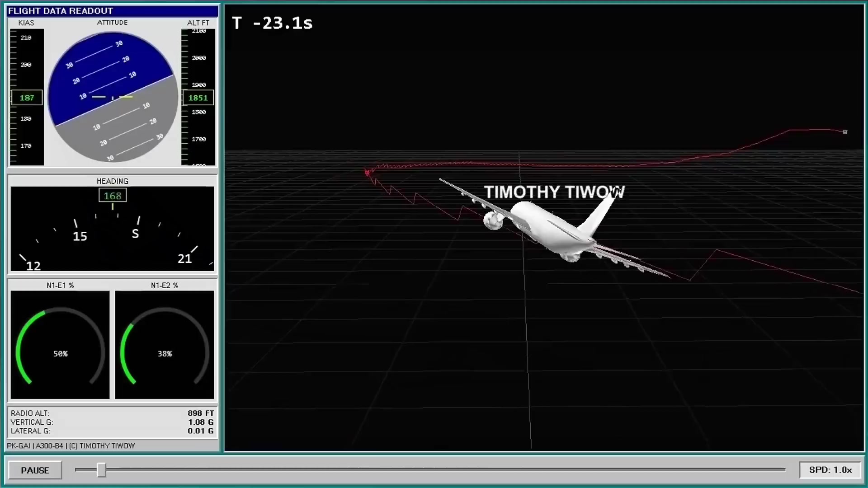Screen dimensions: 868x488
Task: Click the heading compass tape
Action: coord(113,229)
